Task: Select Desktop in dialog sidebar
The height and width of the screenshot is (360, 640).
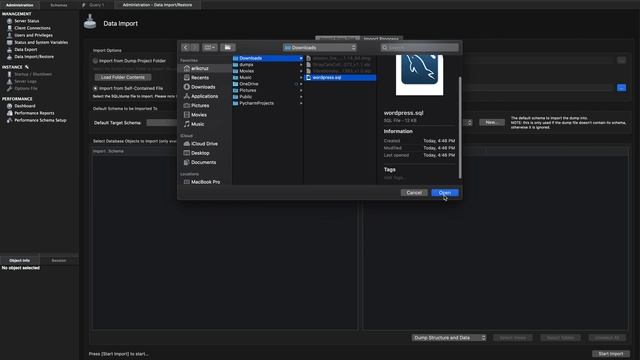Action: click(200, 153)
